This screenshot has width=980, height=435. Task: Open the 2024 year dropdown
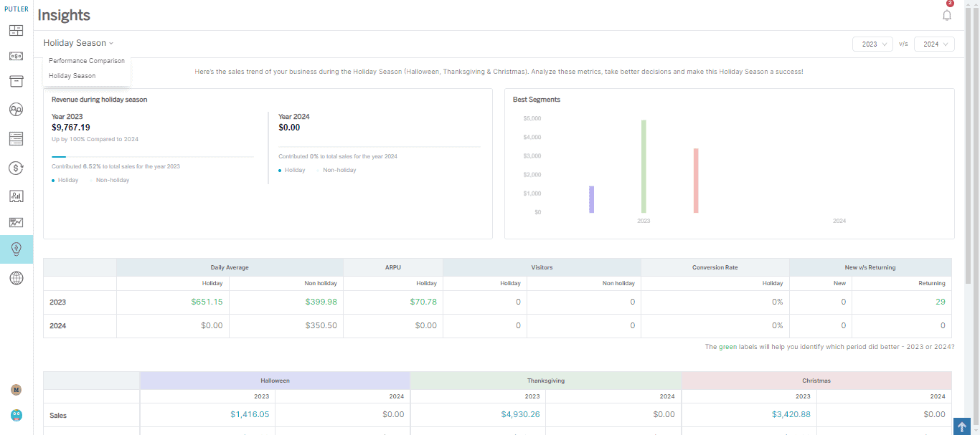click(x=934, y=44)
